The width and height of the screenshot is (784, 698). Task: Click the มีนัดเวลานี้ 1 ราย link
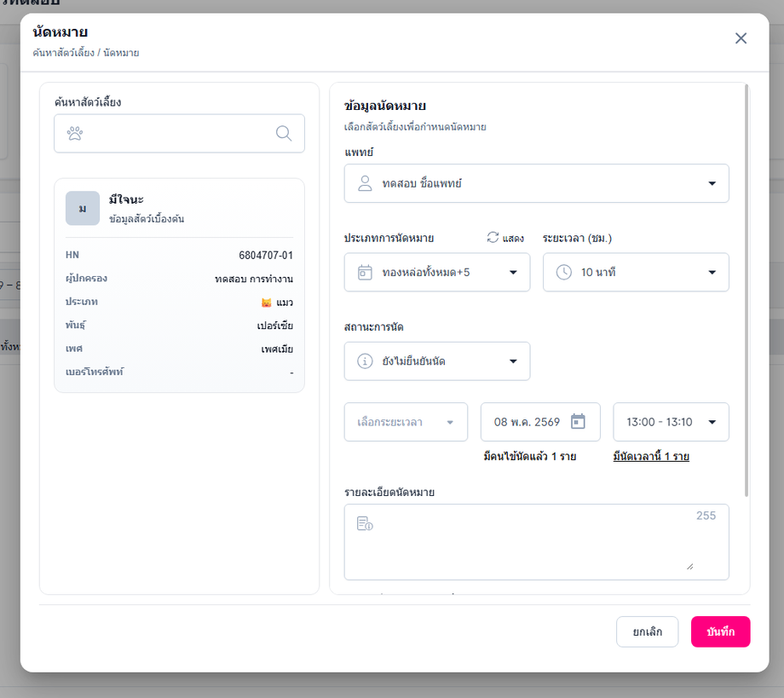651,456
